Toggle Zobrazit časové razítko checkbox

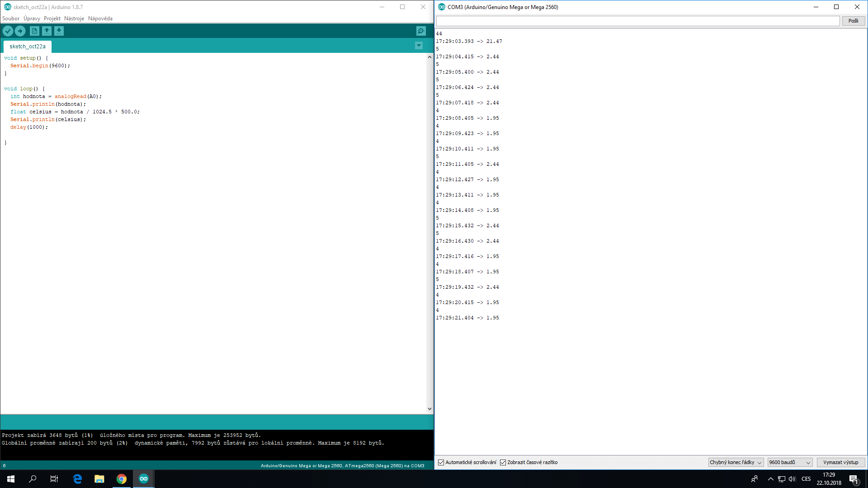[x=503, y=462]
